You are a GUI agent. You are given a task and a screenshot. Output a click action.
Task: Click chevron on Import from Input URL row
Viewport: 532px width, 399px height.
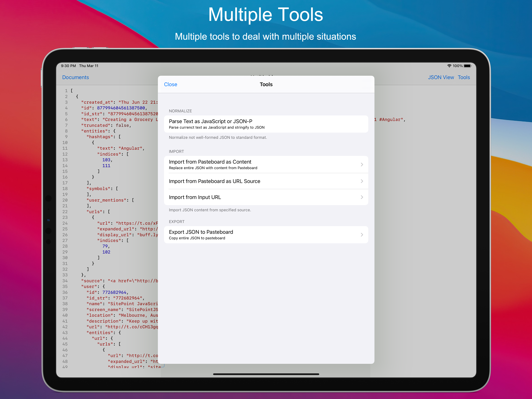[x=362, y=197]
